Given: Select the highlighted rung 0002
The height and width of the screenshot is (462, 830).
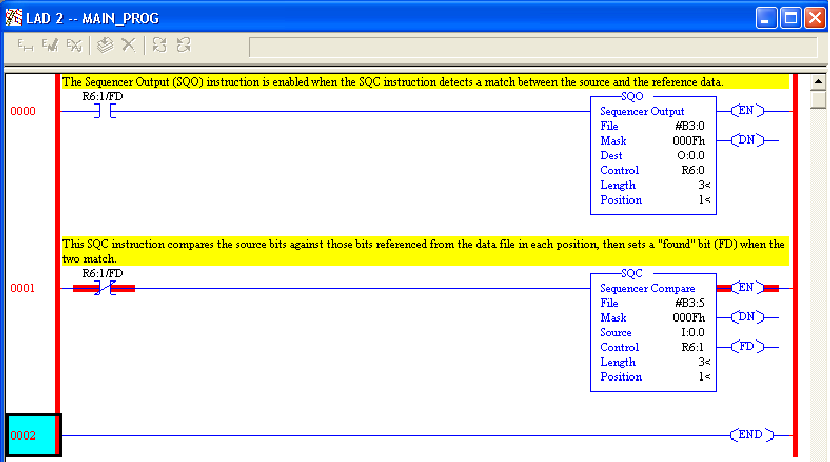Looking at the screenshot, I should coord(33,435).
